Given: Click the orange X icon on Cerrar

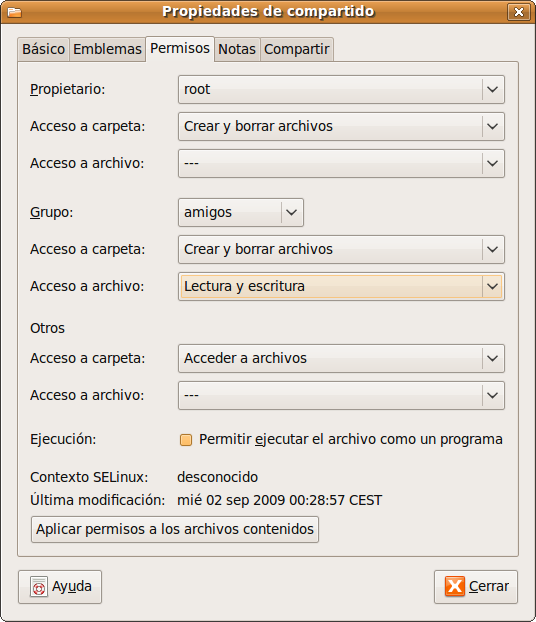Looking at the screenshot, I should (455, 586).
